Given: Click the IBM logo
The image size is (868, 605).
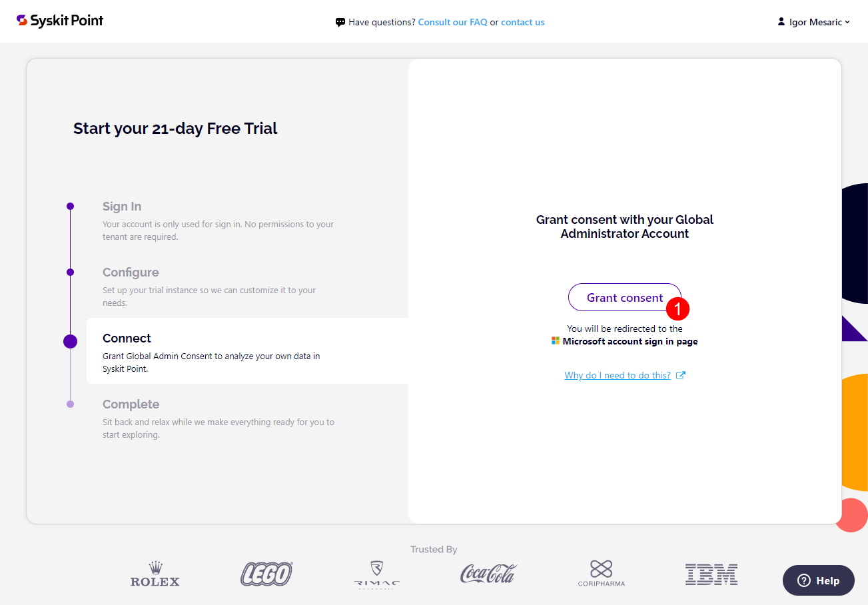Looking at the screenshot, I should pyautogui.click(x=711, y=574).
